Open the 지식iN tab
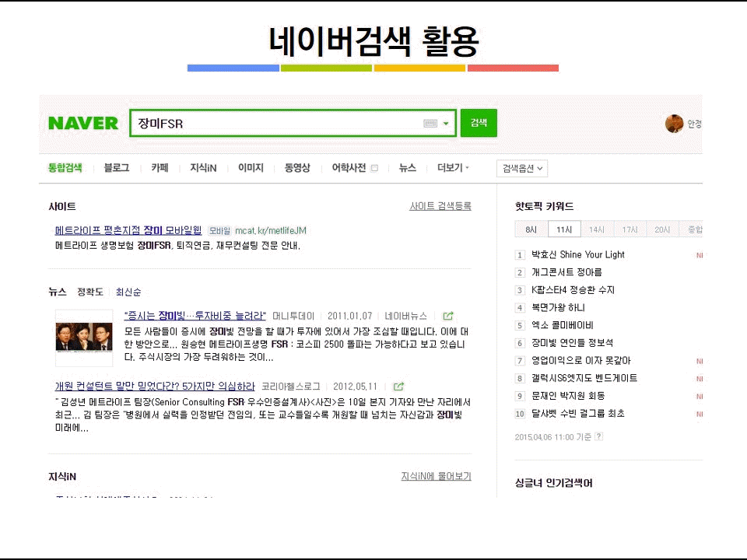Viewport: 747px width, 560px height. (203, 168)
